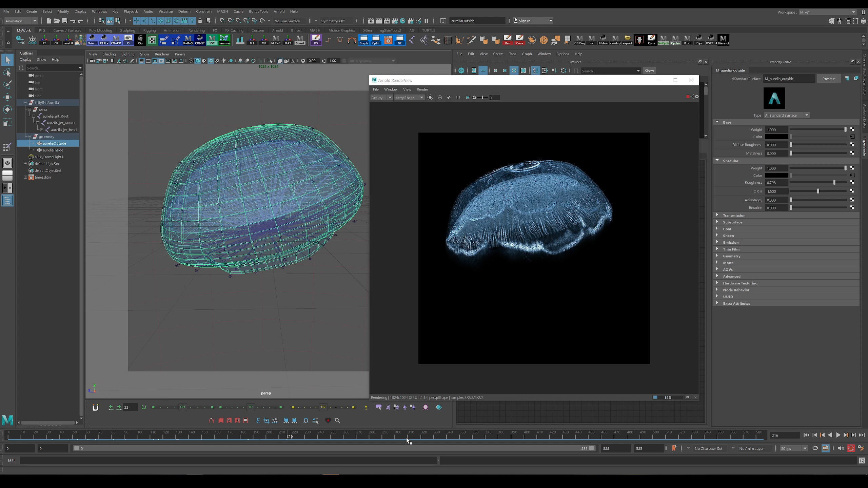Screen dimensions: 868x488
Task: Click the Specular Roughness slider
Action: pyautogui.click(x=818, y=182)
